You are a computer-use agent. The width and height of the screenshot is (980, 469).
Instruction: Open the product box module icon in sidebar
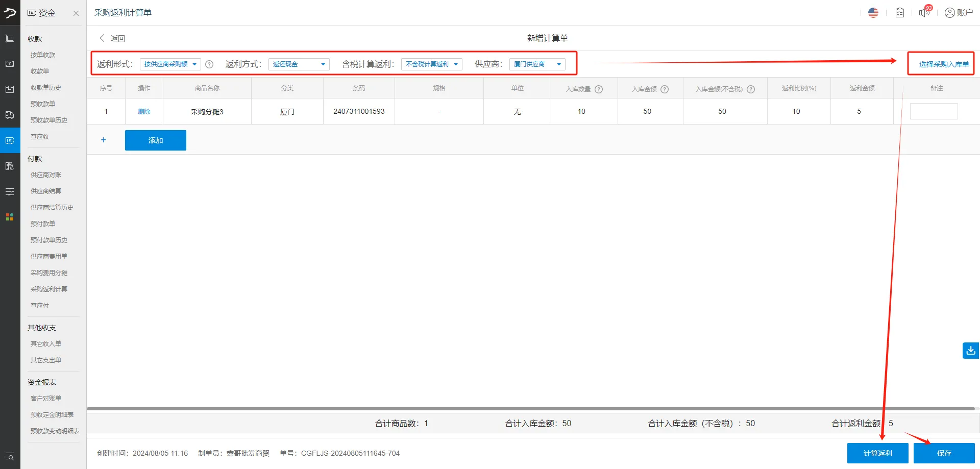(x=9, y=89)
